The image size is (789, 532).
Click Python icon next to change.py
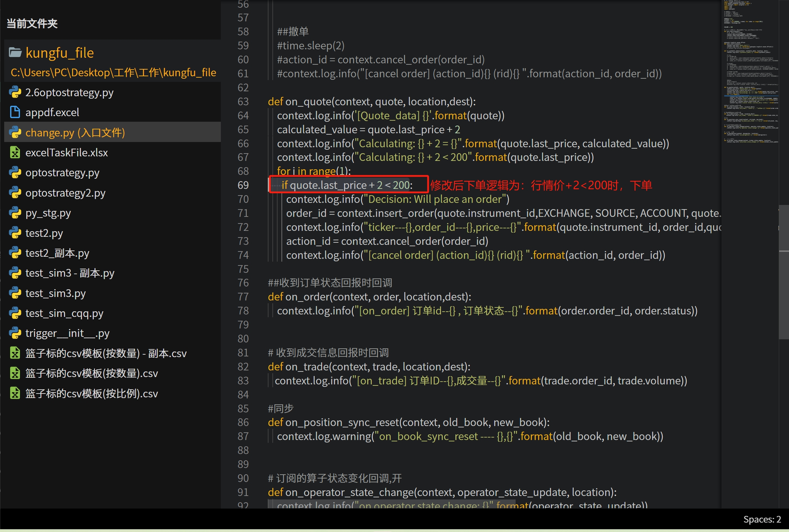point(15,132)
